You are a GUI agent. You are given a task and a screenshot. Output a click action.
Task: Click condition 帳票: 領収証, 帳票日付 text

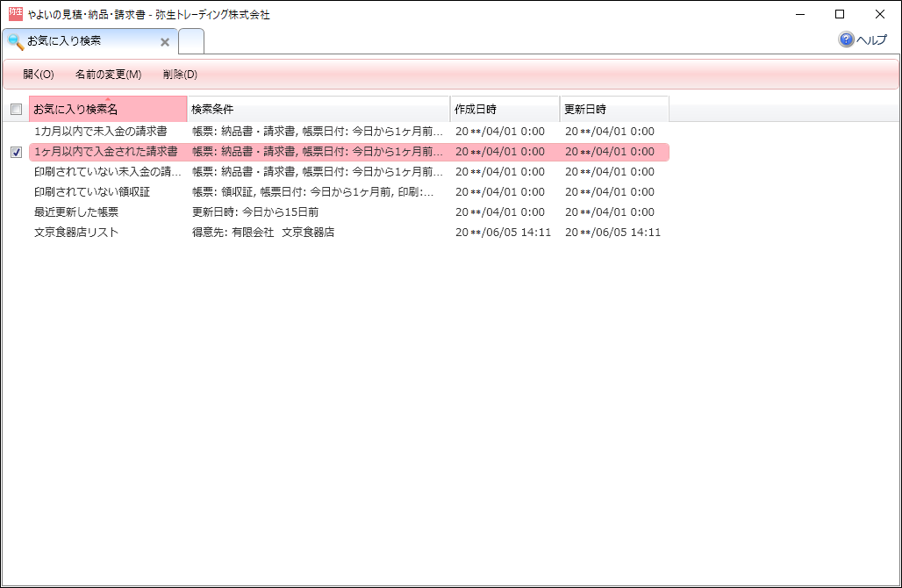click(x=313, y=192)
